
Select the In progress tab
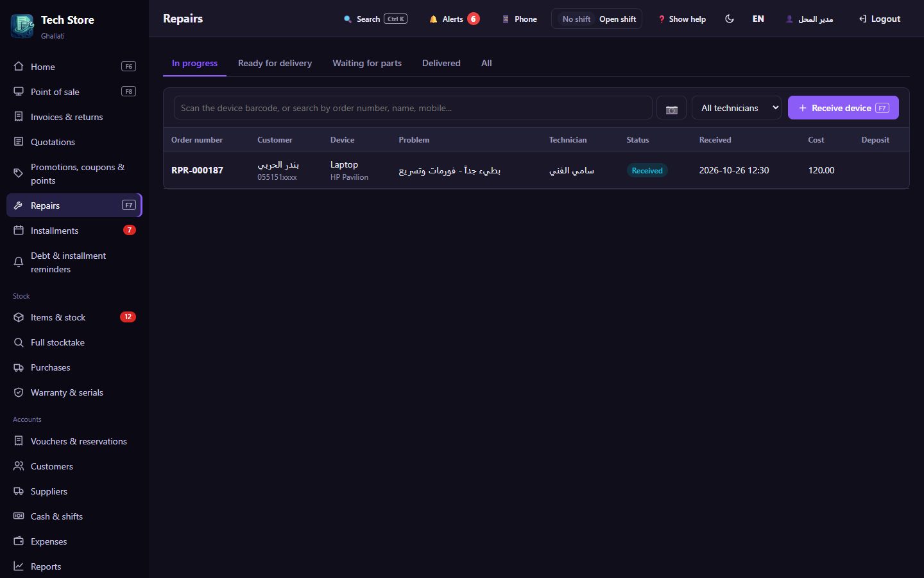(194, 63)
